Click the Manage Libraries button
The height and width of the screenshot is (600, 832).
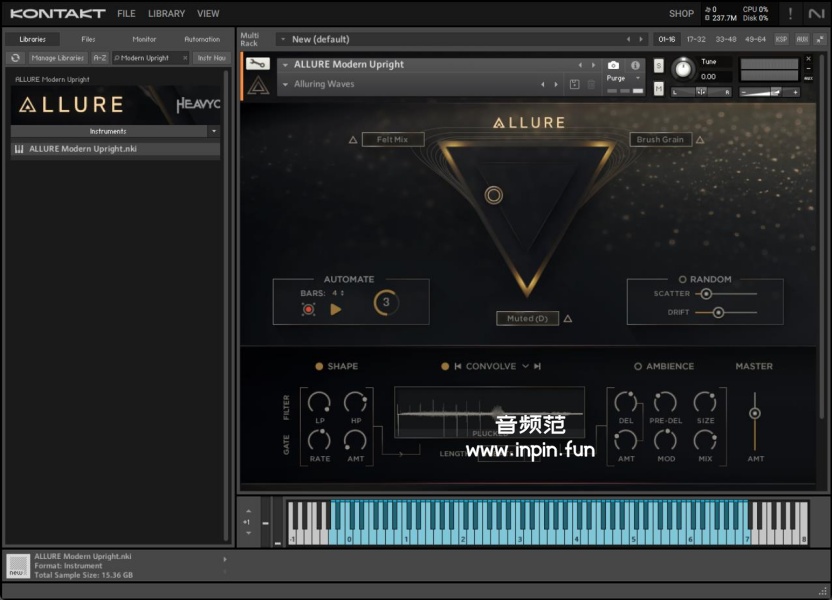click(57, 58)
